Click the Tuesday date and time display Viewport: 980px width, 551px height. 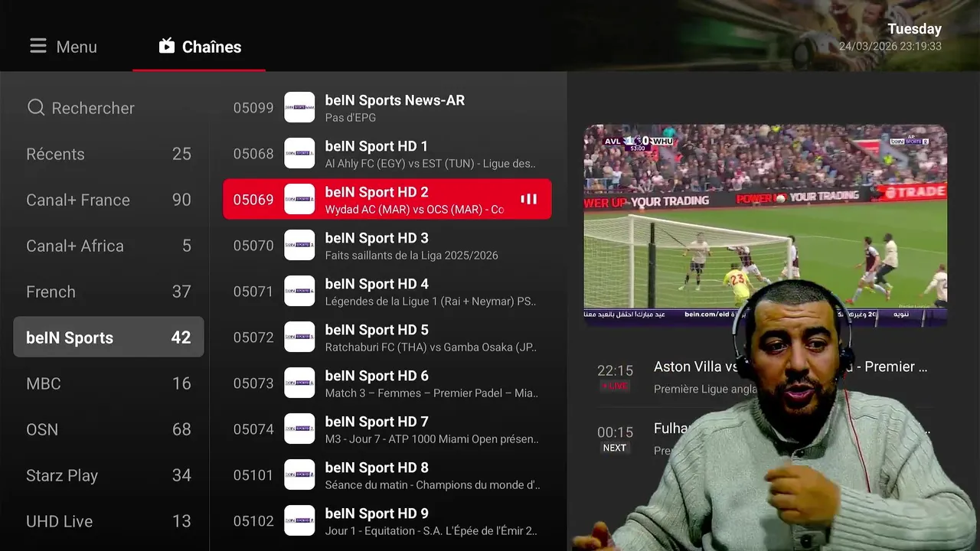click(x=890, y=37)
